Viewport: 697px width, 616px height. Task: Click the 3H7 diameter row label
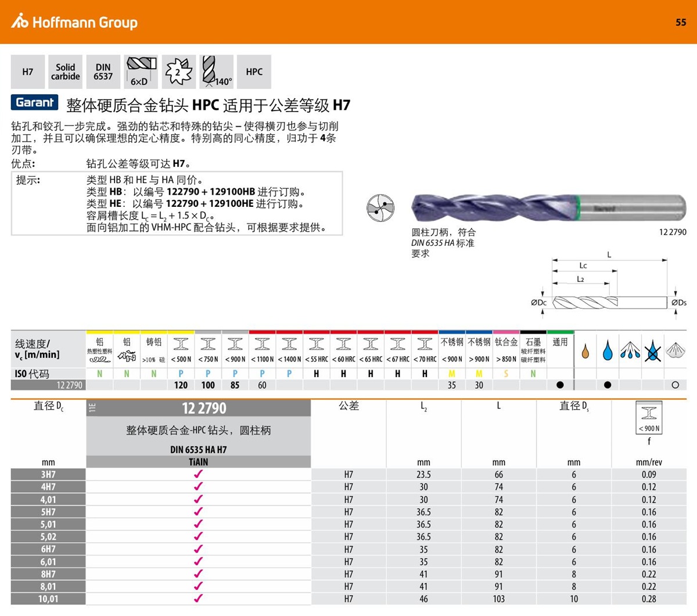[x=48, y=474]
